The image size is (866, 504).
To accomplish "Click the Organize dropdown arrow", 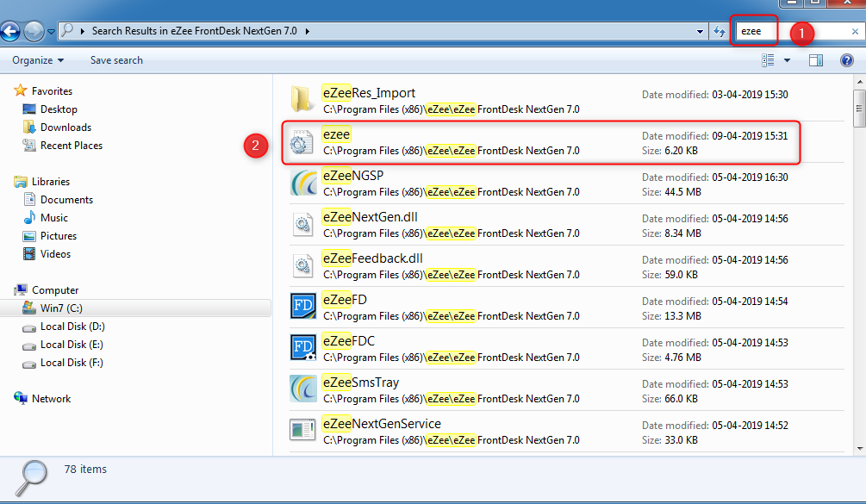I will pos(61,60).
